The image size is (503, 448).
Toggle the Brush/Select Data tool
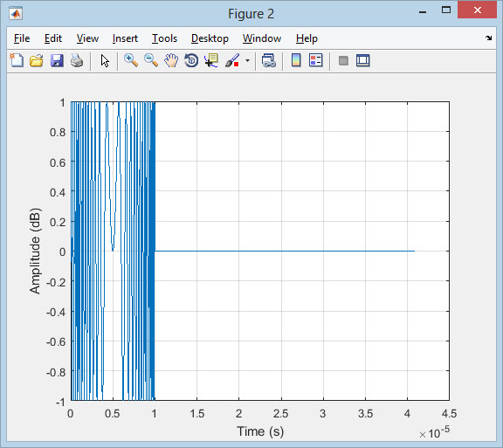click(x=232, y=60)
